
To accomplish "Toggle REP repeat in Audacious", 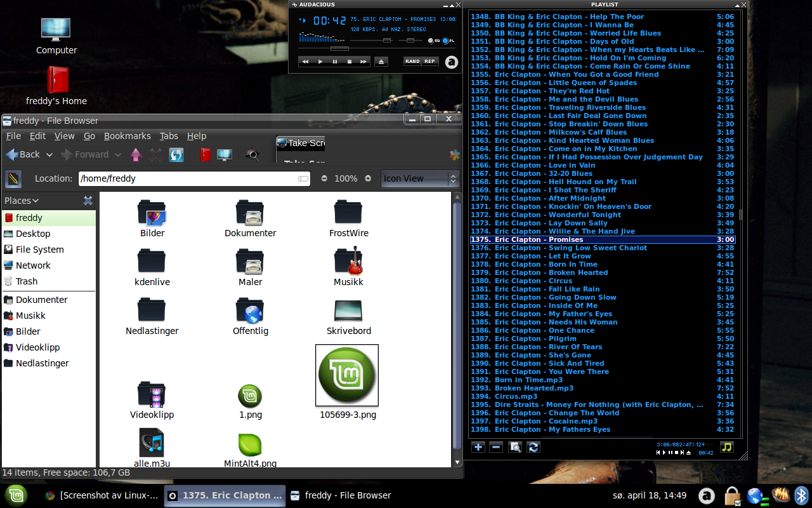I will pos(430,62).
